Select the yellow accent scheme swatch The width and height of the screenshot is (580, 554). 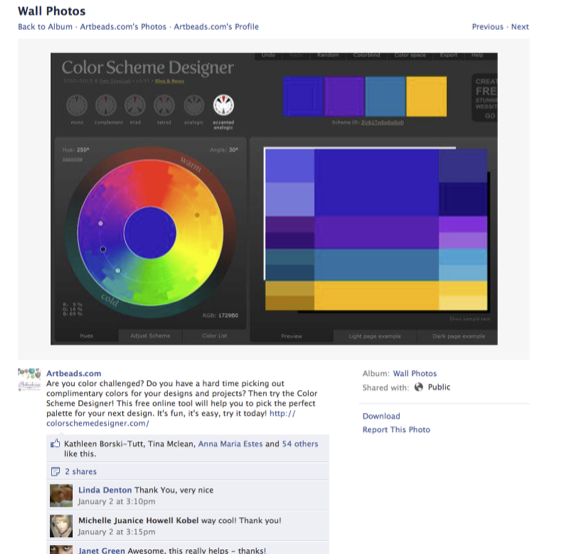coord(426,97)
